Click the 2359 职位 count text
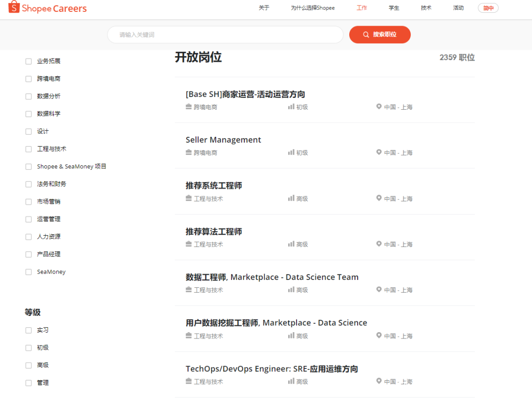The image size is (532, 401). pos(457,57)
